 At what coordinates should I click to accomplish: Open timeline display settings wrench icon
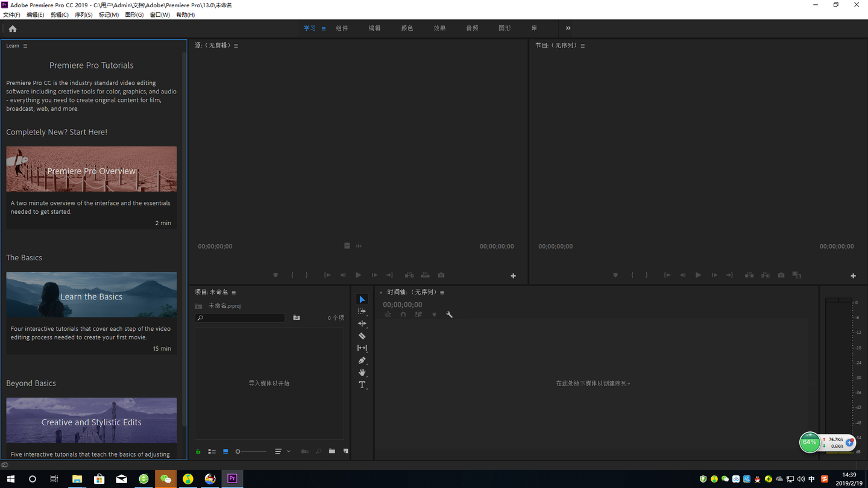tap(449, 314)
